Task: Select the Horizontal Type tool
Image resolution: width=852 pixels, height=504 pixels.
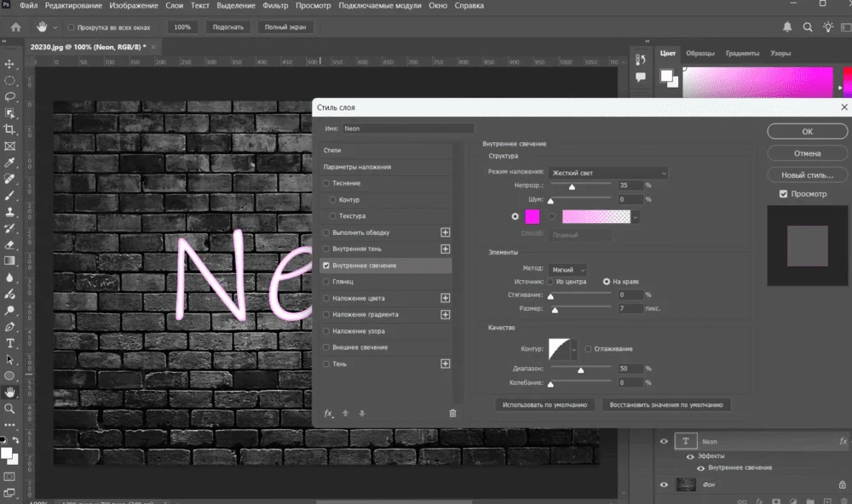Action: (x=10, y=343)
